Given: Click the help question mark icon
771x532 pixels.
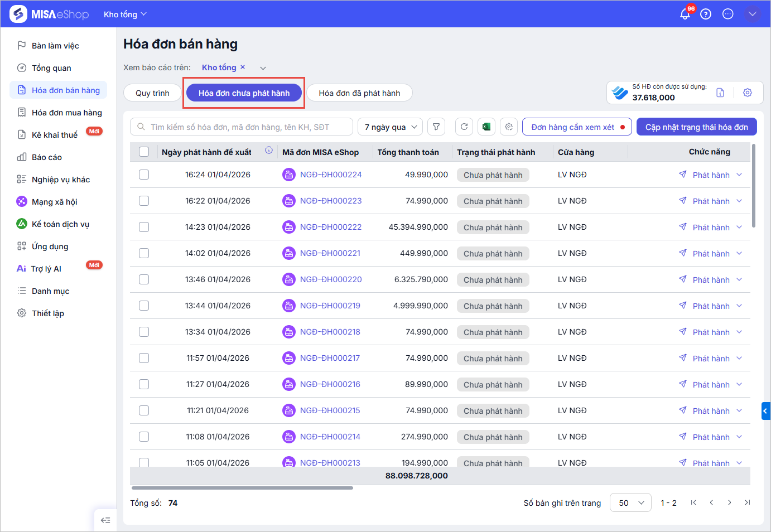Looking at the screenshot, I should coord(706,14).
